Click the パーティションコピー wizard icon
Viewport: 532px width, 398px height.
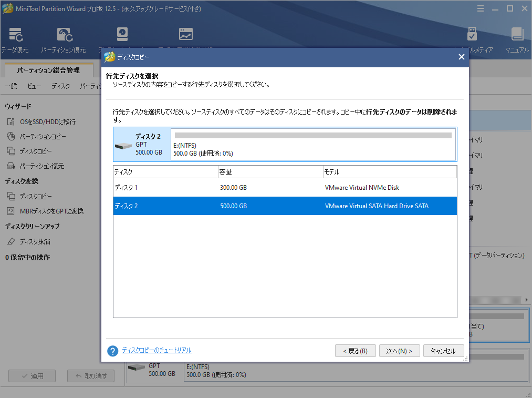11,137
